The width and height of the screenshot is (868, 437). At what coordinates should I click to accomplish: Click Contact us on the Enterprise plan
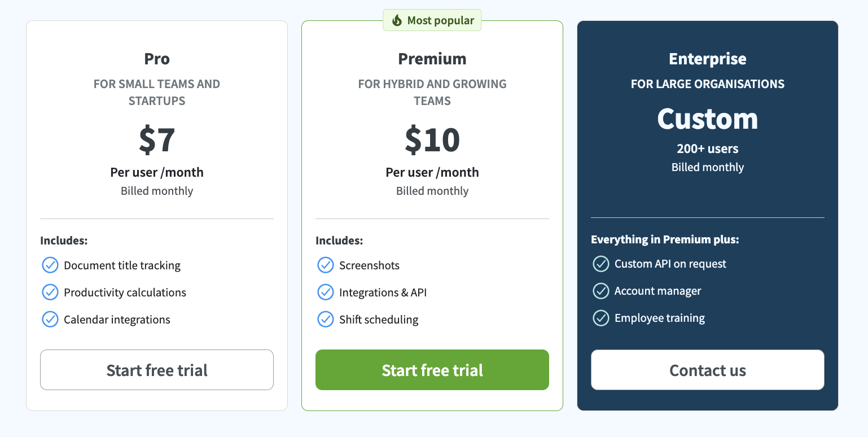pos(708,370)
